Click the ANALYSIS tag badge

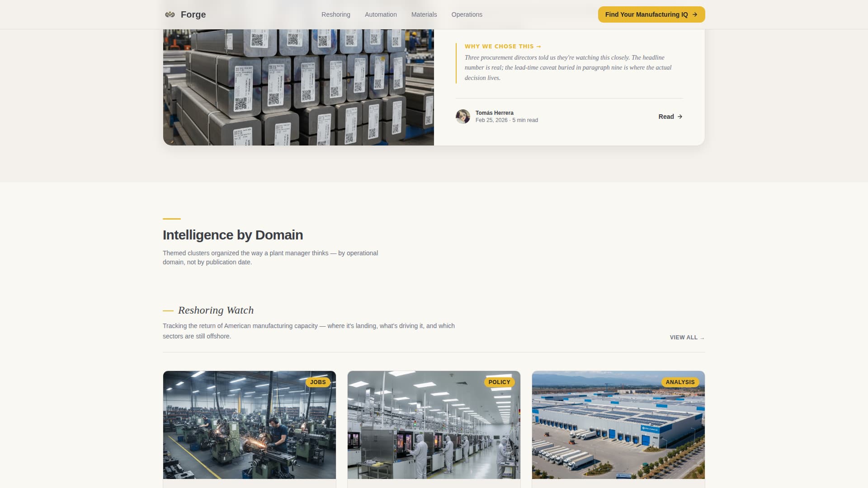[x=680, y=382]
